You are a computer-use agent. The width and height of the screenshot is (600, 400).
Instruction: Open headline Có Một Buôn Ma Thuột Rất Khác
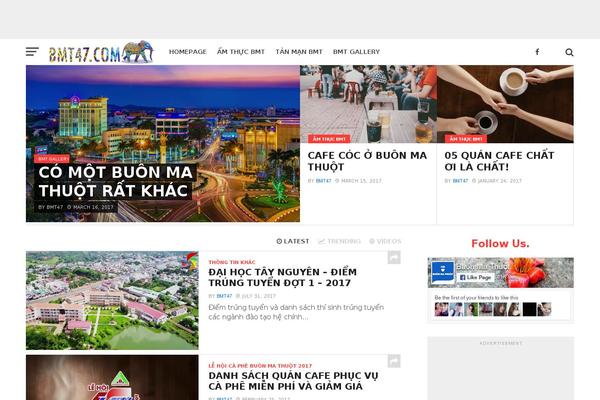point(115,181)
